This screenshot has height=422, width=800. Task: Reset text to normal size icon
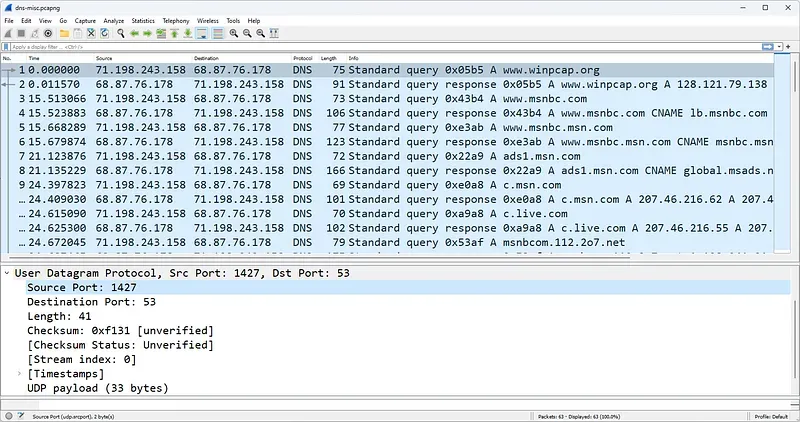tap(260, 33)
